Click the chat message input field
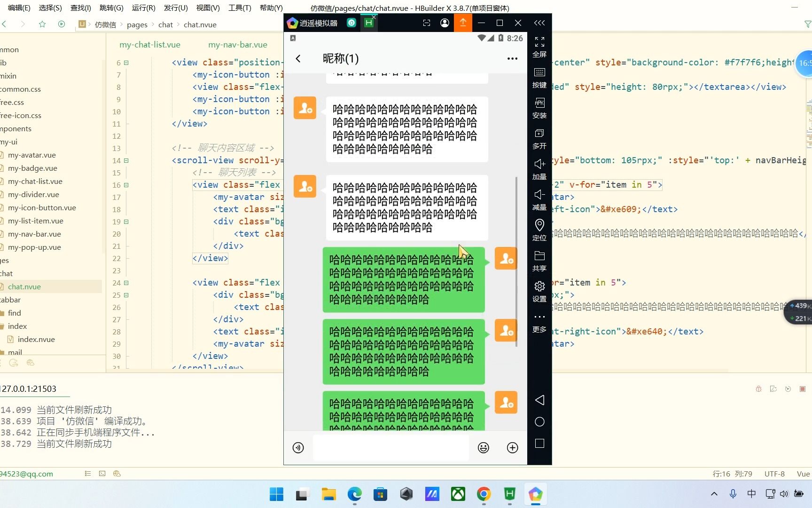 (x=390, y=447)
